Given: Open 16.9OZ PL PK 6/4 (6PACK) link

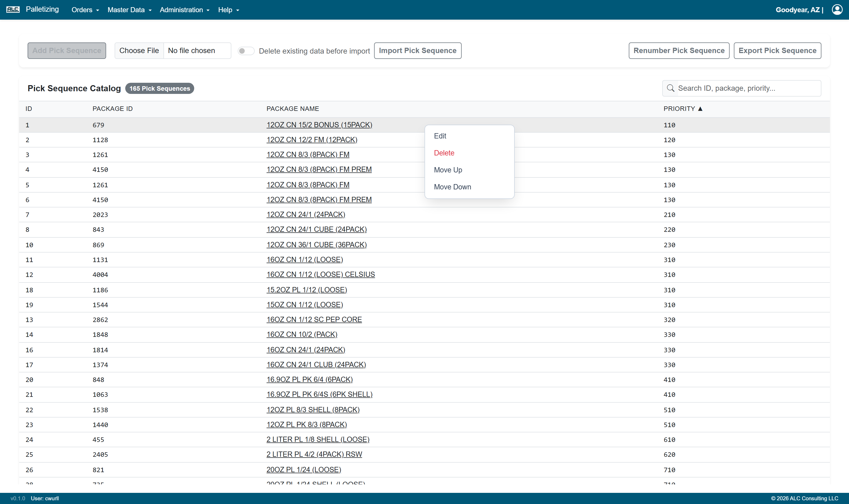Looking at the screenshot, I should [310, 379].
